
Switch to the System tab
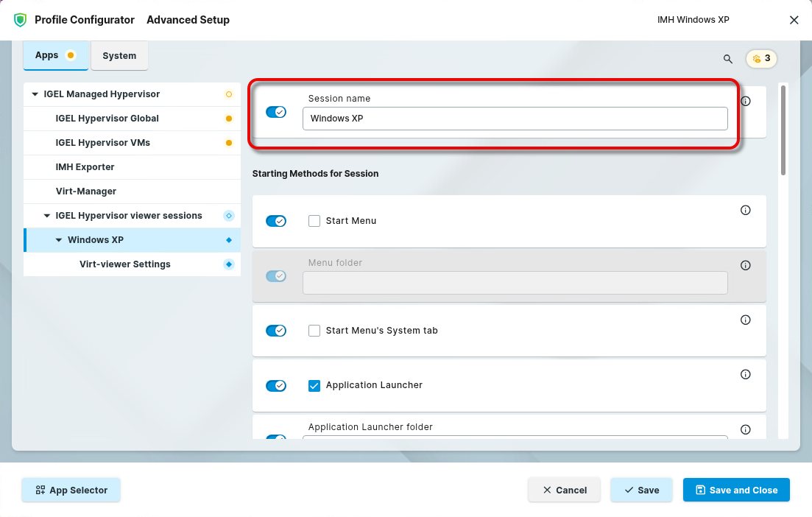point(119,56)
